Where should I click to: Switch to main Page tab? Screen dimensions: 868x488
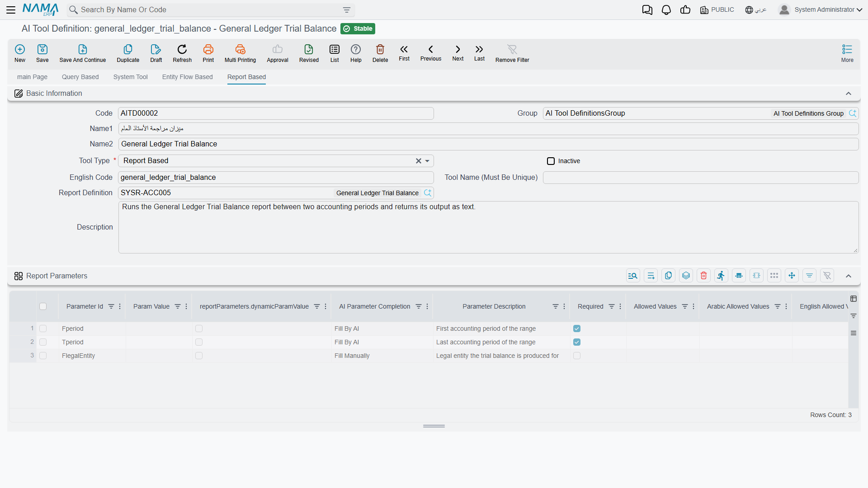click(x=32, y=77)
